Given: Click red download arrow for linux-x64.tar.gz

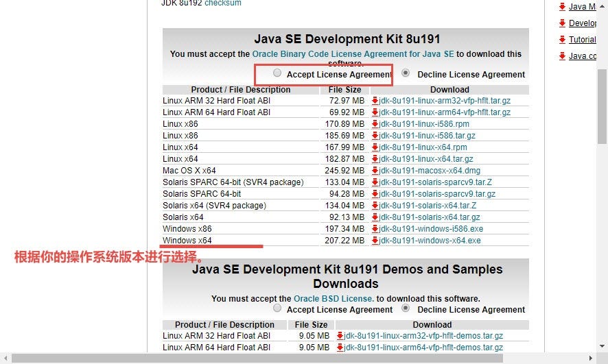Looking at the screenshot, I should [x=375, y=159].
